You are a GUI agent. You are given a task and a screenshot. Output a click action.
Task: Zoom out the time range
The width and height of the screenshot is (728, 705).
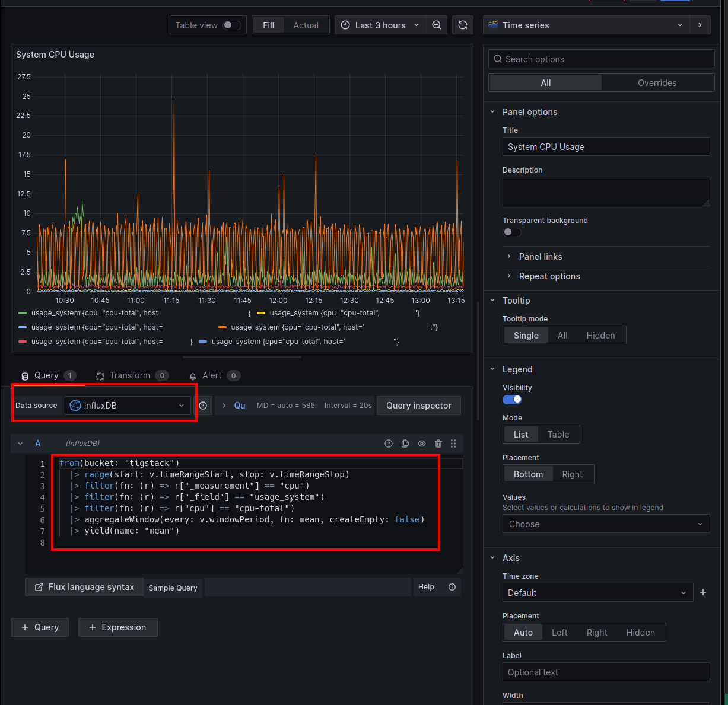click(x=437, y=25)
